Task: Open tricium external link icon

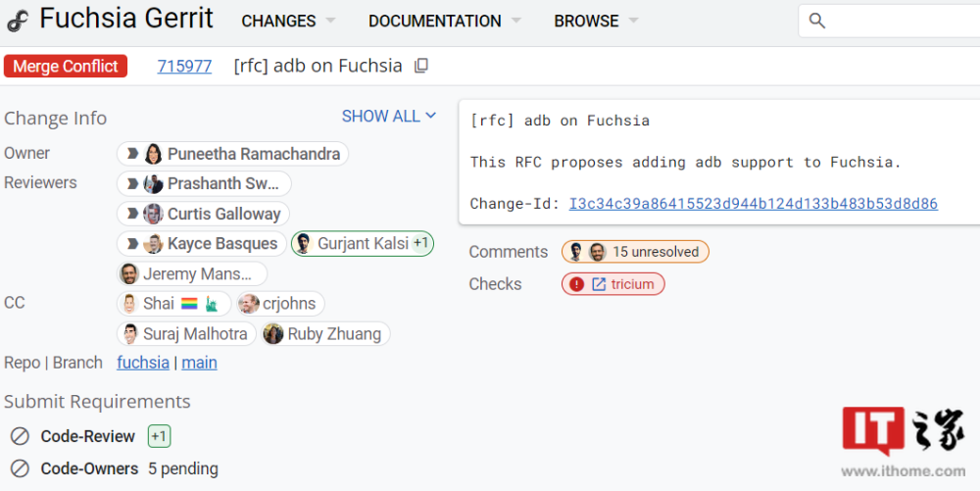Action: (x=599, y=284)
